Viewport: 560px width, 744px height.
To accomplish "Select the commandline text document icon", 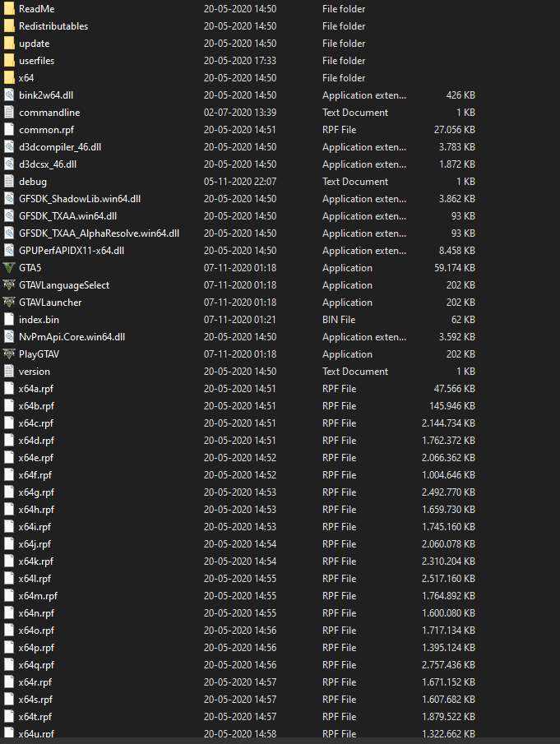I will click(x=9, y=113).
